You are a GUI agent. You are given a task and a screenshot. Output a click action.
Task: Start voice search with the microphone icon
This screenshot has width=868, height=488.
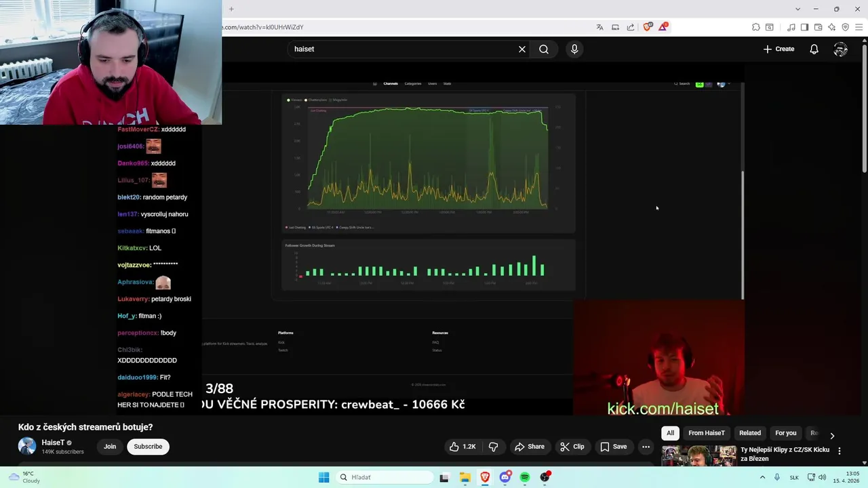coord(574,49)
